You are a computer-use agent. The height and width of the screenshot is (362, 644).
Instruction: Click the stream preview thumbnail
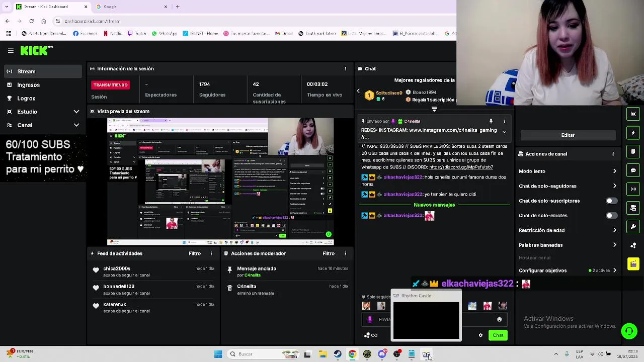(220, 182)
